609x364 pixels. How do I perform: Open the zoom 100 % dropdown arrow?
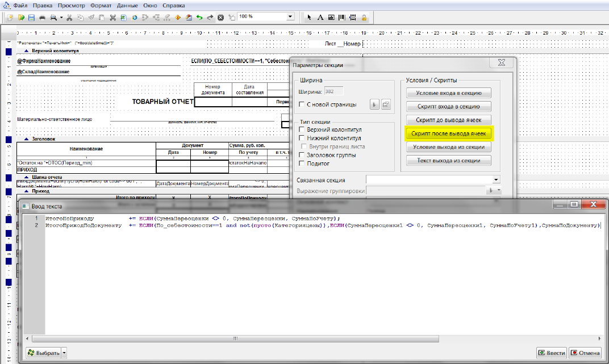290,16
